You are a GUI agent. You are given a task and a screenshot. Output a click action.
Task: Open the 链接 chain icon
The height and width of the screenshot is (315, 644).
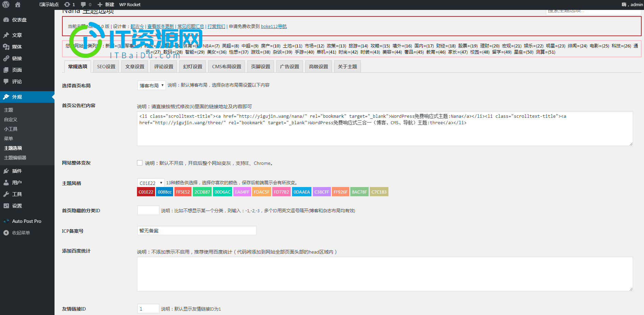click(6, 58)
